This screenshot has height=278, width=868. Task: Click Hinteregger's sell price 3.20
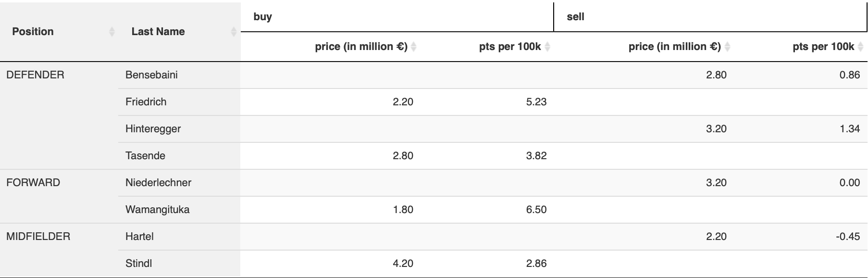[716, 129]
